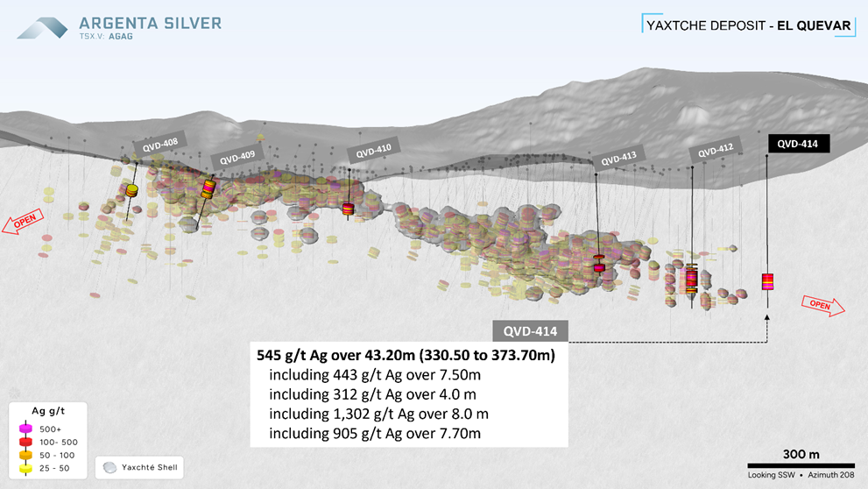The image size is (868, 489).
Task: Select the QVD-412 drill hole label
Action: pos(716,150)
